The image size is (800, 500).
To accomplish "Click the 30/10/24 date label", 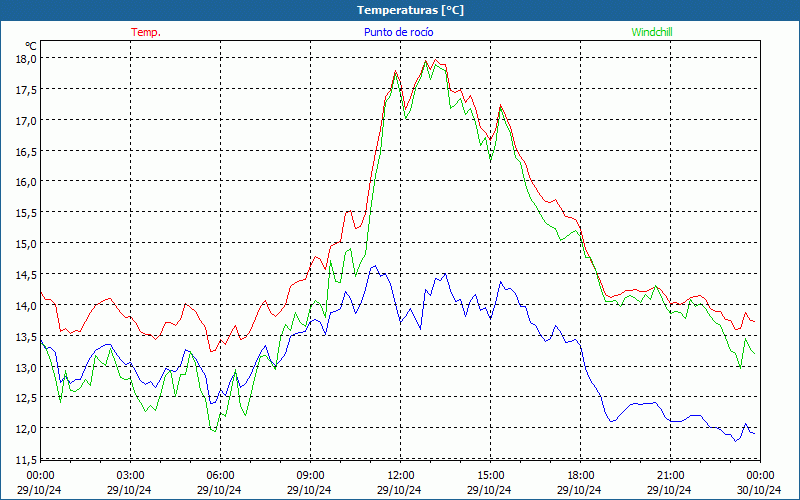I will tap(759, 490).
